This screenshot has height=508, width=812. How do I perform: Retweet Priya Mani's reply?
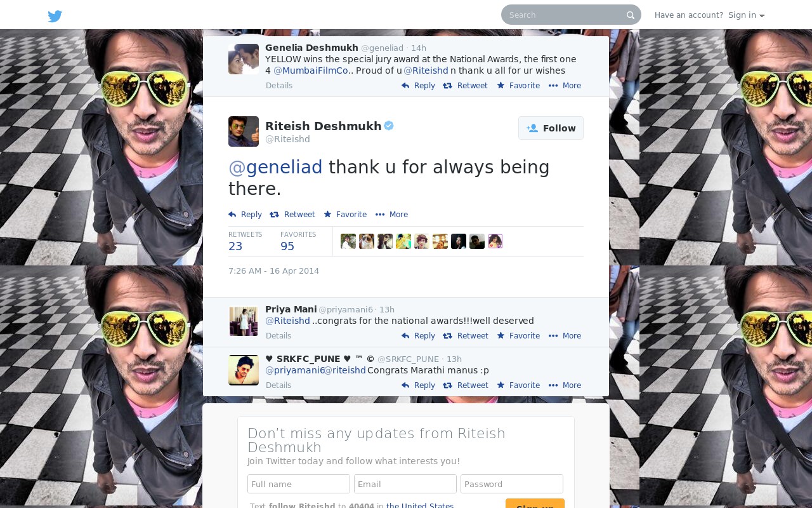[x=466, y=336]
